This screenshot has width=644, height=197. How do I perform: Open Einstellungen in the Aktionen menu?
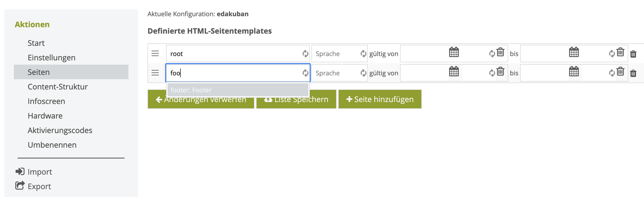pos(52,58)
